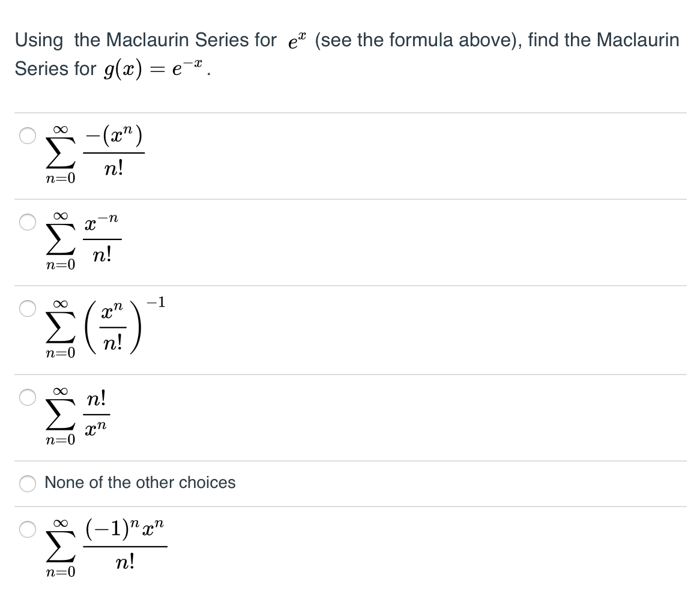Click the exponent -1 in the third option
The image size is (700, 605).
tap(157, 302)
